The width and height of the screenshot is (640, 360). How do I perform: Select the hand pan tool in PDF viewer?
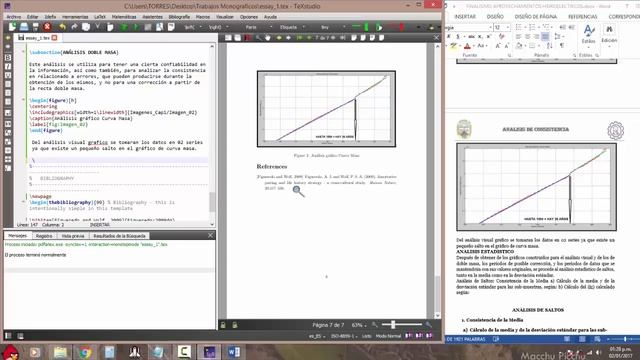pyautogui.click(x=268, y=38)
